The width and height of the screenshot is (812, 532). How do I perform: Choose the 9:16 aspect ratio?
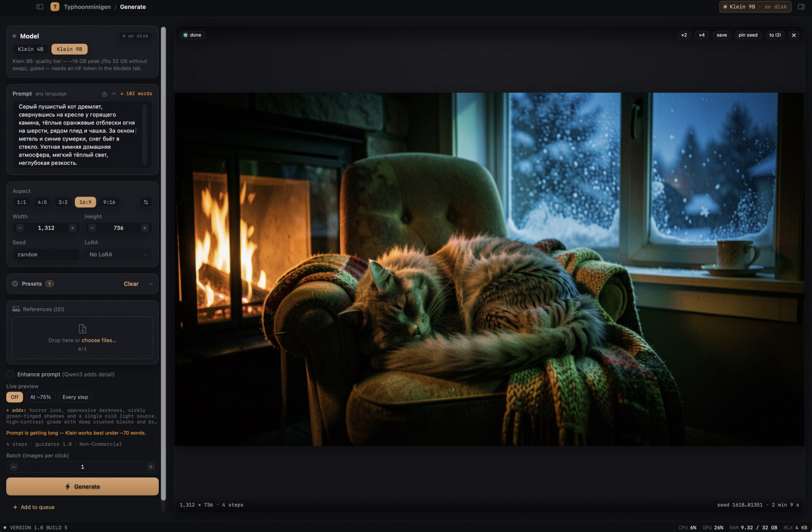109,202
